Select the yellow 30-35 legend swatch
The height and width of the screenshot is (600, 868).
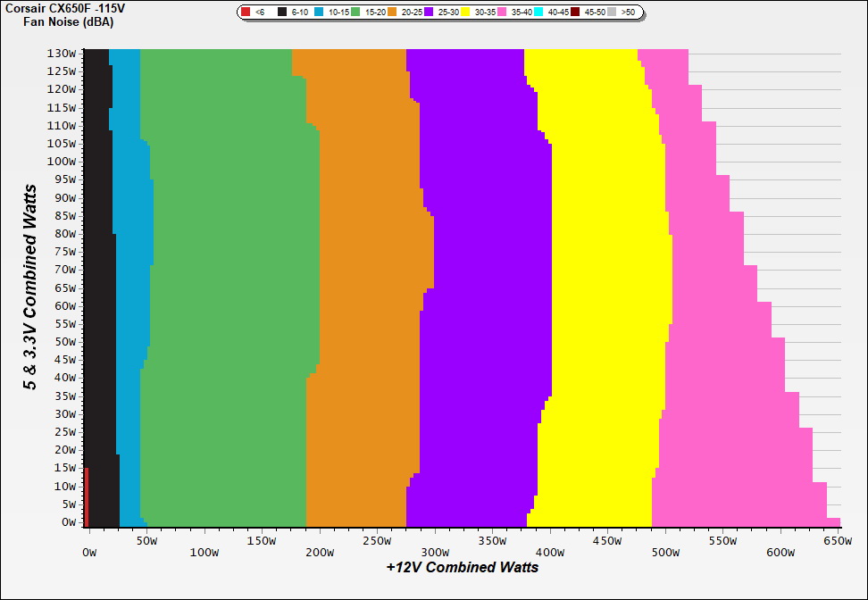click(x=466, y=12)
